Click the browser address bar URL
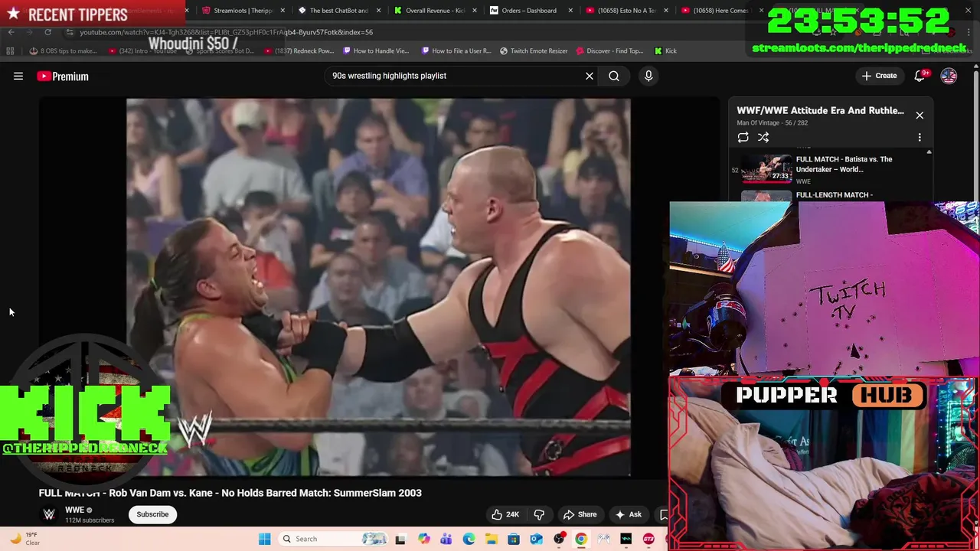Screen dimensions: 980x551 pos(227,32)
